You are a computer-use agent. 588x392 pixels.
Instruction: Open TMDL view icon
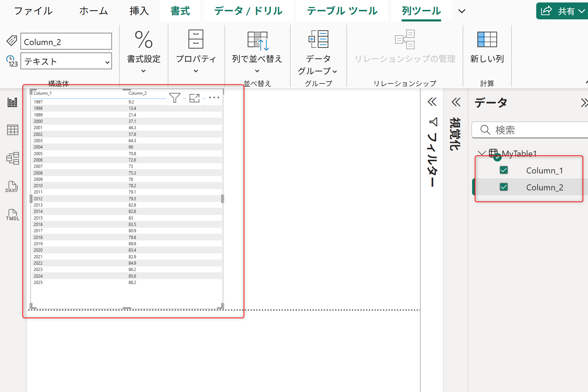click(12, 215)
